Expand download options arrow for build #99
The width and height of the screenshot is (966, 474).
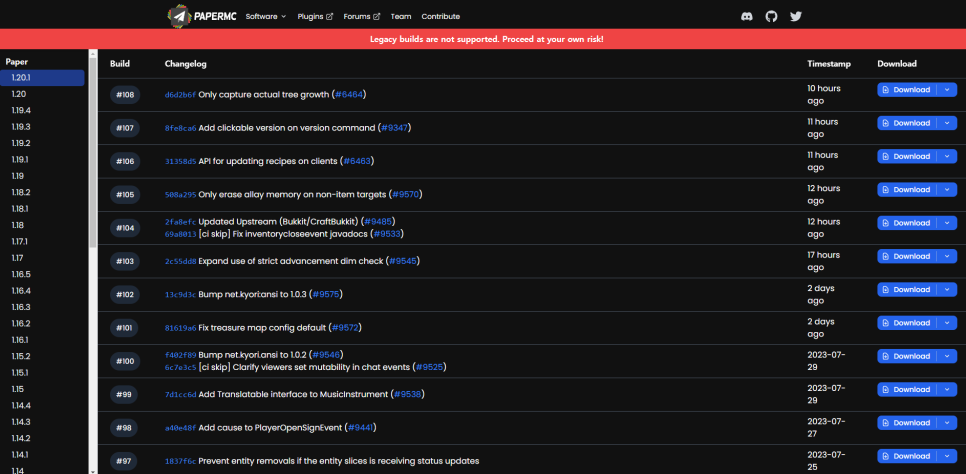948,390
